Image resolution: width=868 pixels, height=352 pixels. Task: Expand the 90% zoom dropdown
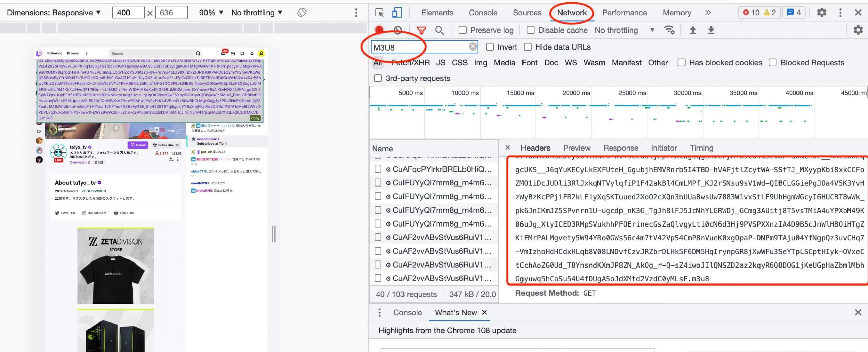point(211,13)
